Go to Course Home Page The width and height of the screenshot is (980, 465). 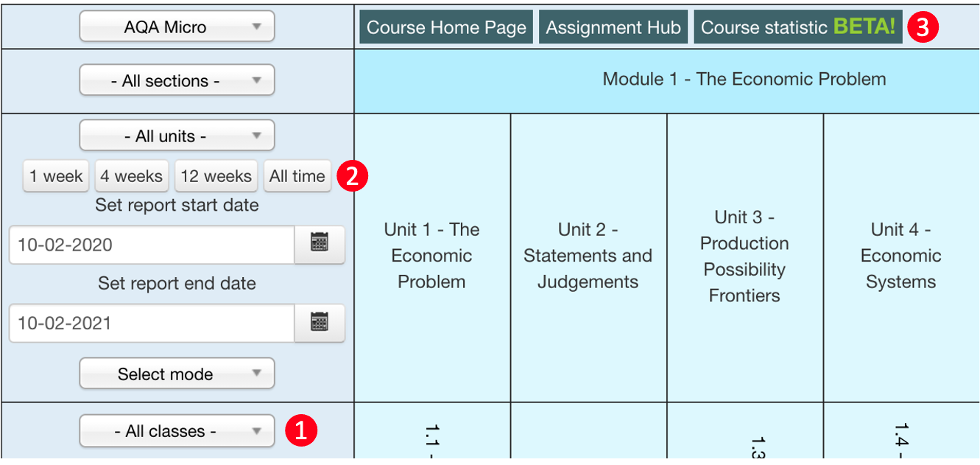[446, 27]
